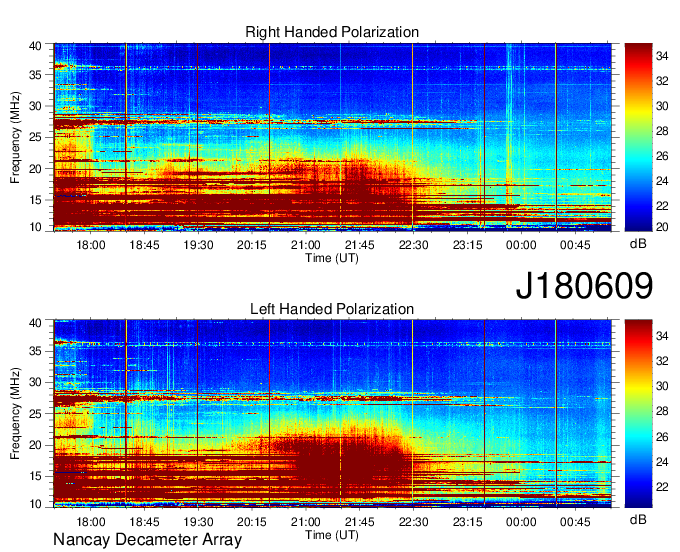
Task: Click the vertical marker line at 19:30, Right Handed plot
Action: pos(197,135)
